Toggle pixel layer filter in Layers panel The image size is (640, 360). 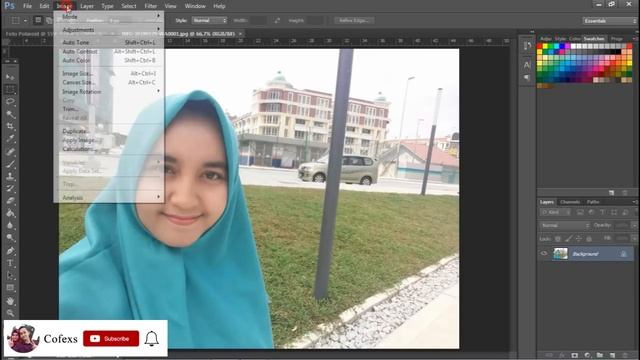pos(580,212)
